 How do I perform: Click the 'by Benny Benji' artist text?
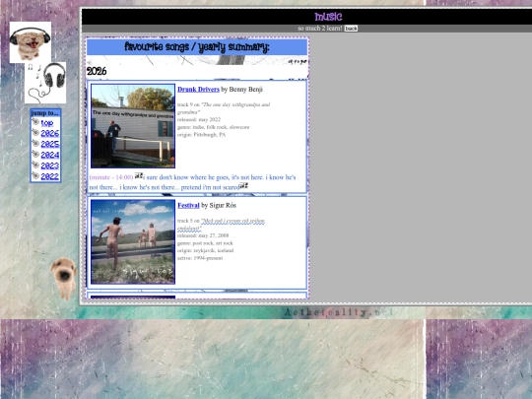coord(242,90)
